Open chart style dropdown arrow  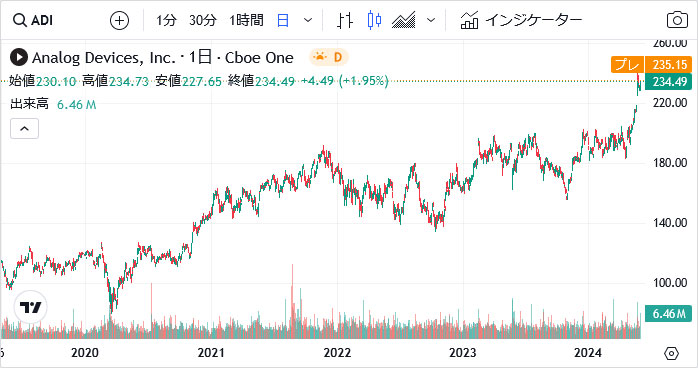(x=431, y=20)
